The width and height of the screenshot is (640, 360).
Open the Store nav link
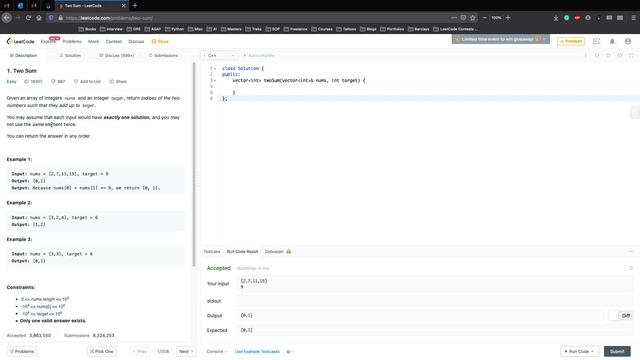point(160,42)
